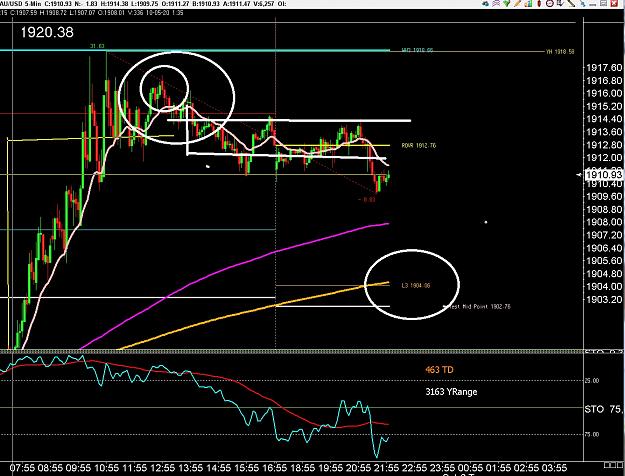625x476 pixels.
Task: Click 1916.00 on the price axis
Action: [604, 93]
